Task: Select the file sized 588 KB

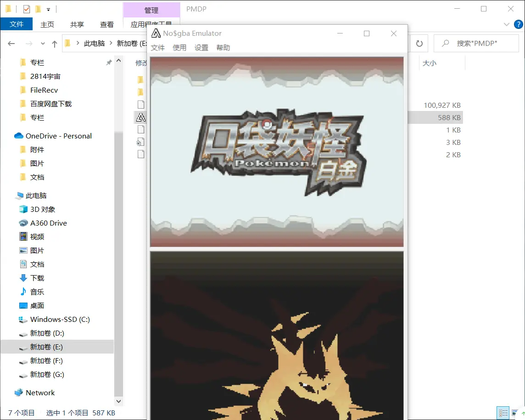Action: click(449, 117)
